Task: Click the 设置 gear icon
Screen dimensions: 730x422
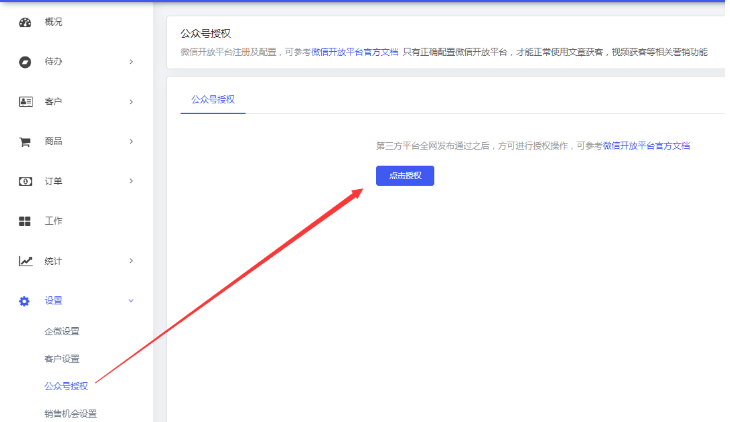Action: (25, 301)
